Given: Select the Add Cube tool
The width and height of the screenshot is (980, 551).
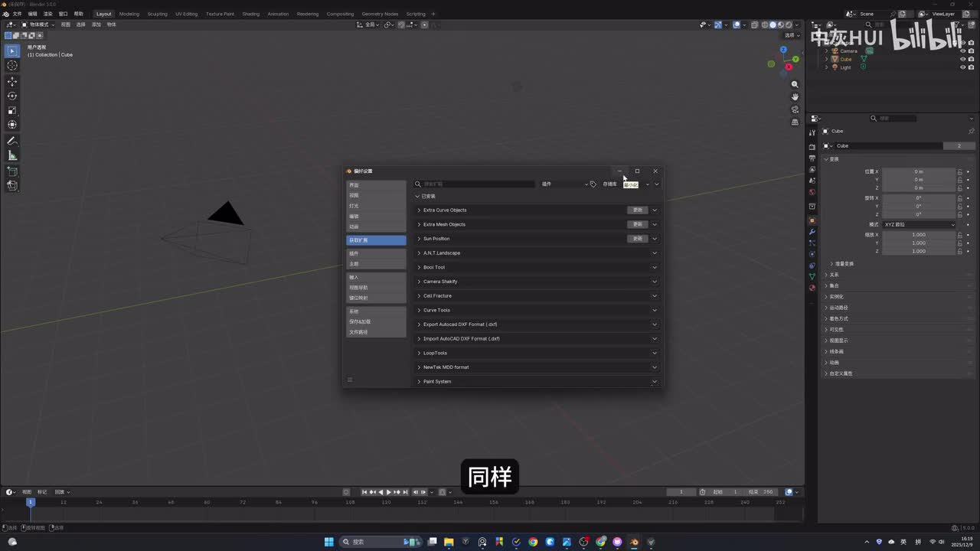Looking at the screenshot, I should click(12, 171).
